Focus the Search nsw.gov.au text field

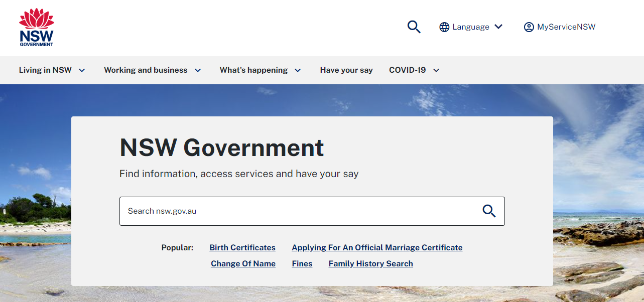296,211
